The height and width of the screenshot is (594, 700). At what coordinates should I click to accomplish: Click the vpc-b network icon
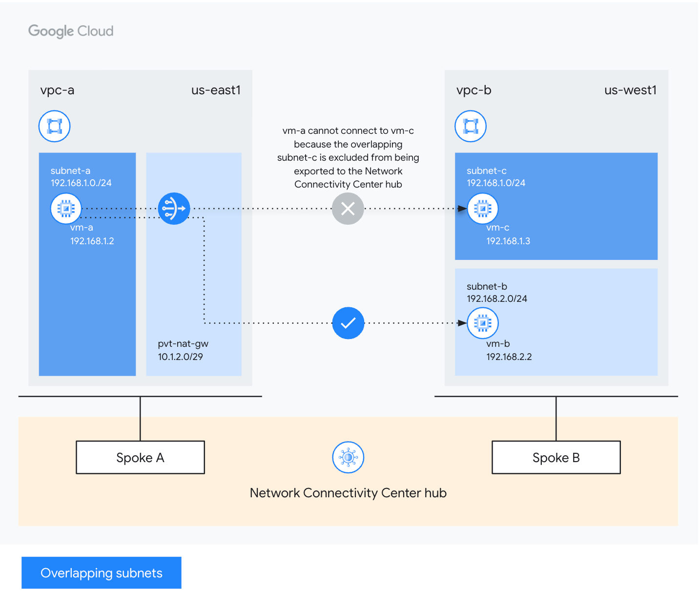[x=470, y=127]
